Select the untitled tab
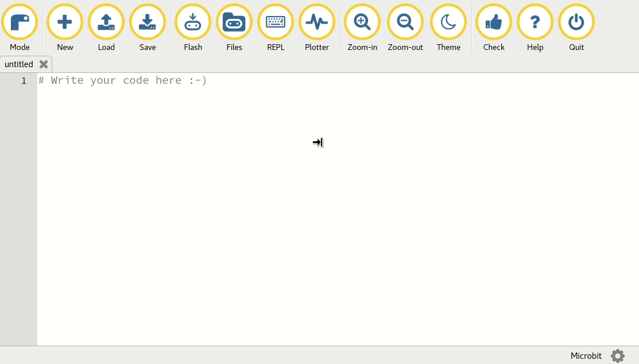This screenshot has height=364, width=639. click(x=19, y=64)
